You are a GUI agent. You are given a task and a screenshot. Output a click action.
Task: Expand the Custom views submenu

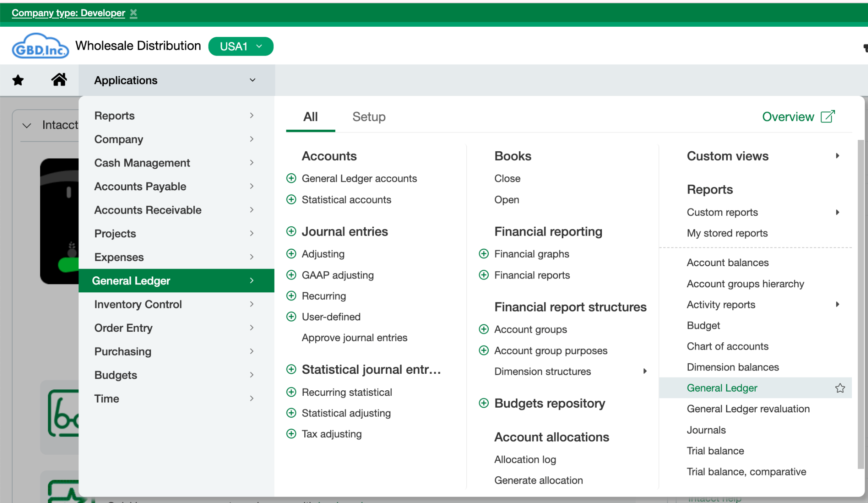click(x=837, y=156)
